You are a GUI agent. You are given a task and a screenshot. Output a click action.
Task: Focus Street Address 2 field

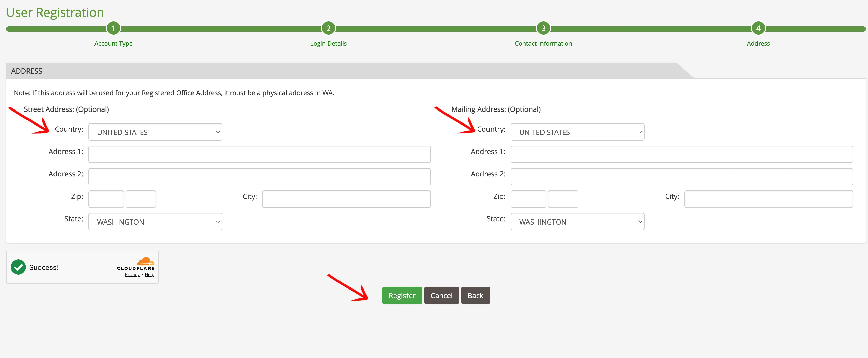point(260,177)
